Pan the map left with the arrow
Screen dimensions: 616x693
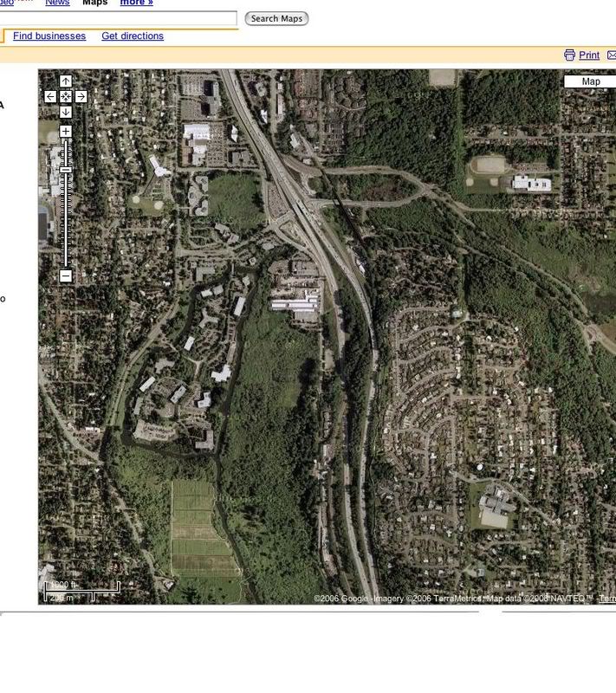(50, 97)
